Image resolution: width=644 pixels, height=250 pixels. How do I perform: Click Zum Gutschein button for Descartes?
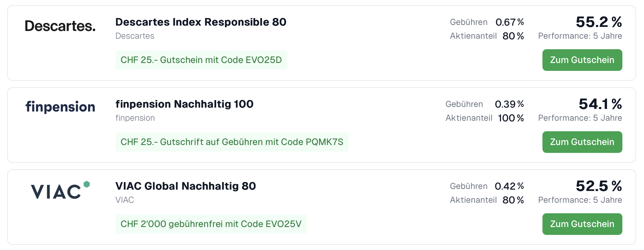click(582, 60)
